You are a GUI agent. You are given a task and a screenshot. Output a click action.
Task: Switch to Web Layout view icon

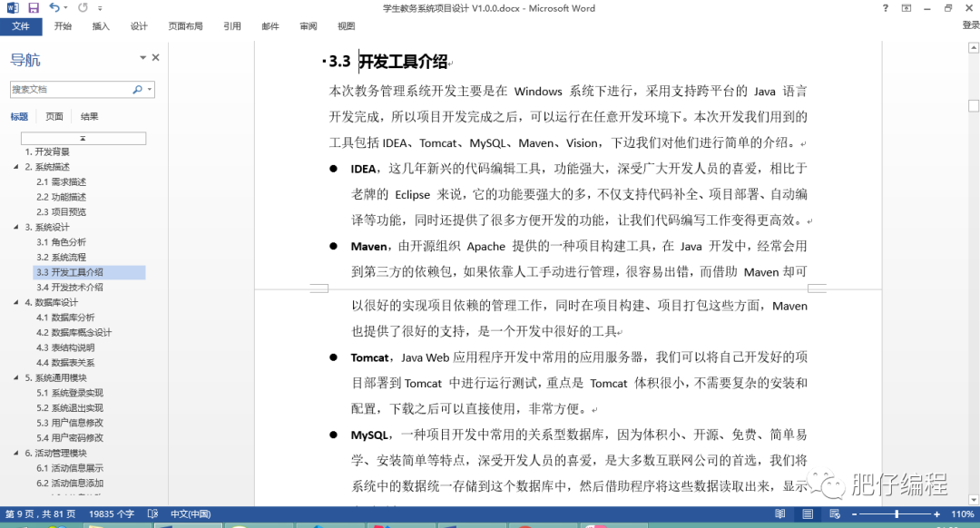coord(835,514)
